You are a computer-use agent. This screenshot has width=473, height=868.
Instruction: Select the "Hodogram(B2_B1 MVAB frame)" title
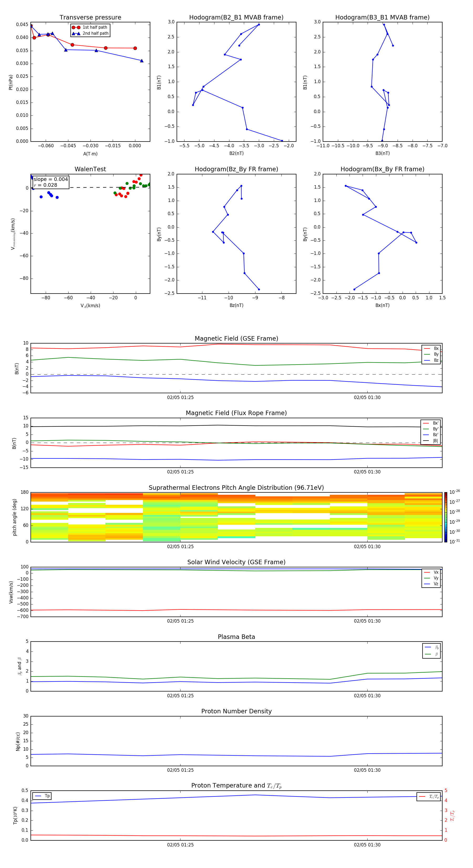point(236,18)
